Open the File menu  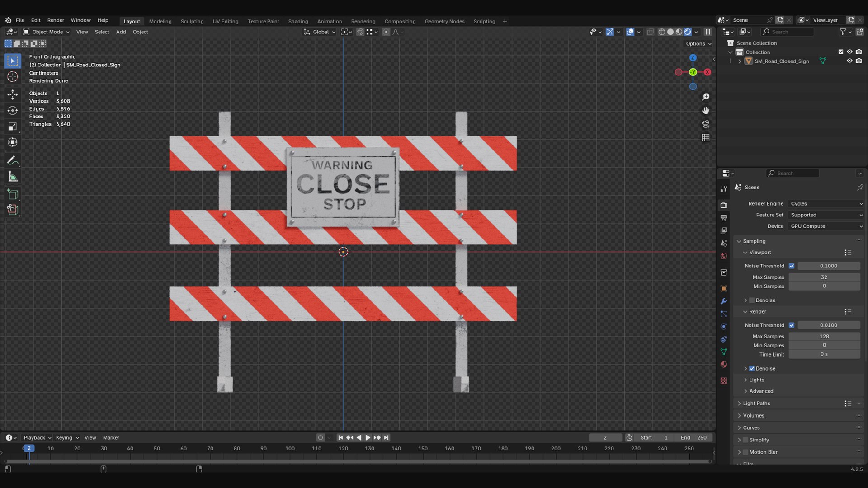20,20
